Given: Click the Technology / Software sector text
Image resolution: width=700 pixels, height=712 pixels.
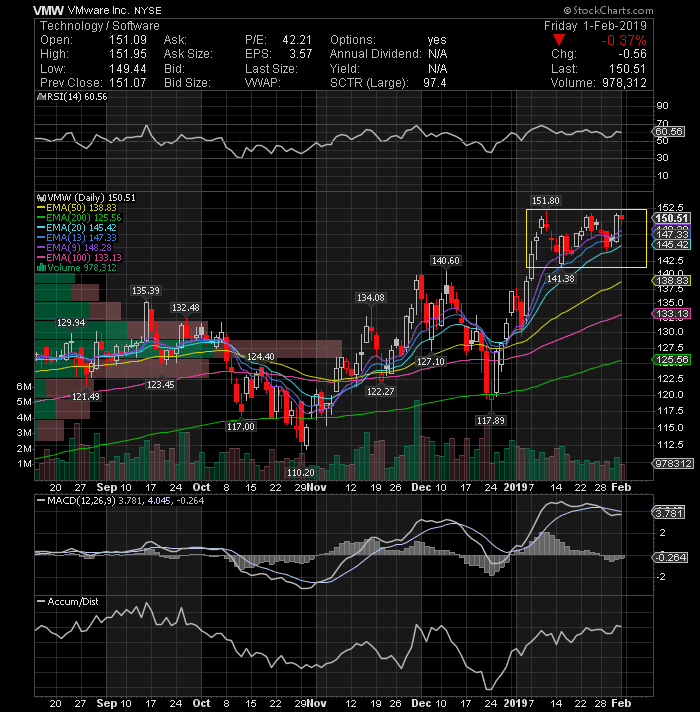Looking at the screenshot, I should pyautogui.click(x=99, y=26).
